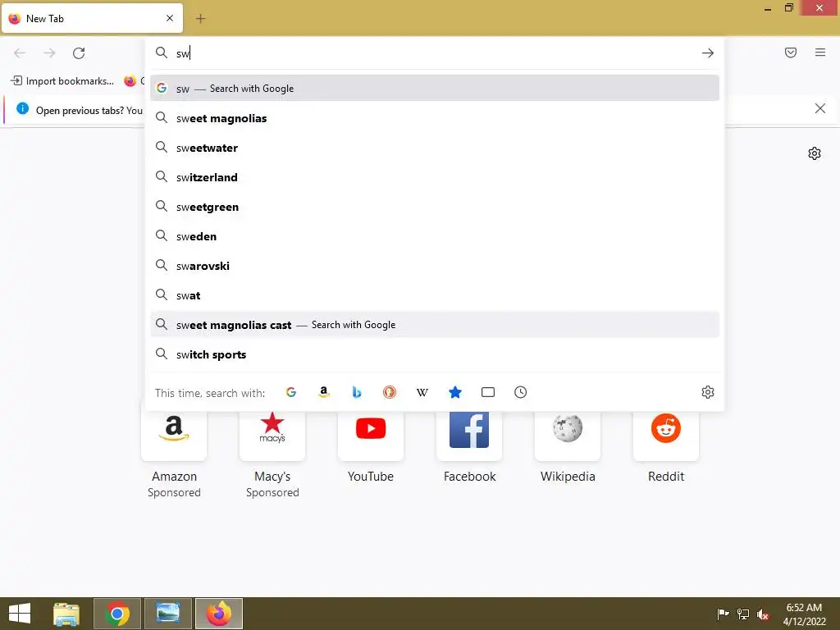The height and width of the screenshot is (630, 840).
Task: Select Google in the search-with row
Action: tap(291, 392)
